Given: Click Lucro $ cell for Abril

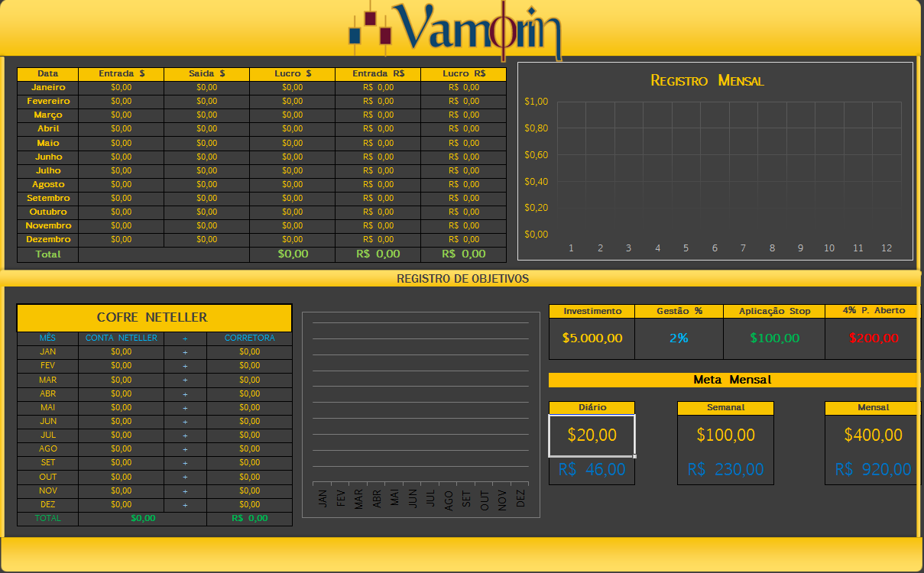Looking at the screenshot, I should (293, 128).
